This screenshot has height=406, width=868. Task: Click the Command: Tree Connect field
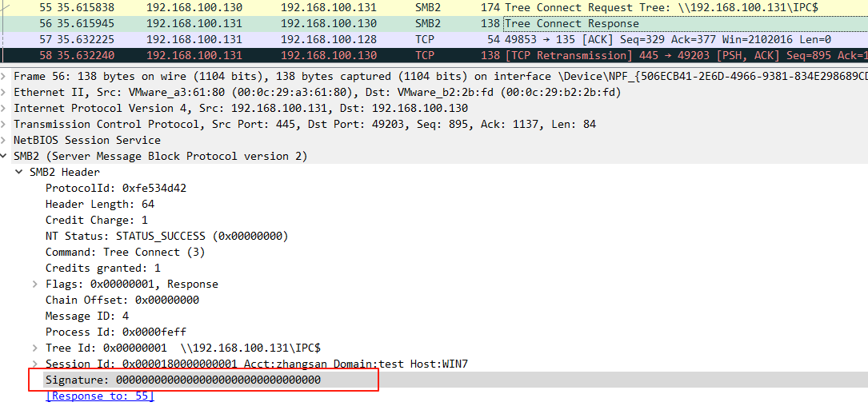(x=125, y=252)
